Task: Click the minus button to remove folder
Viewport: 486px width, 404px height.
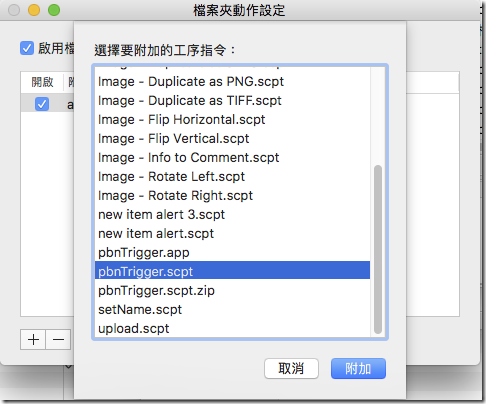Action: [x=58, y=340]
